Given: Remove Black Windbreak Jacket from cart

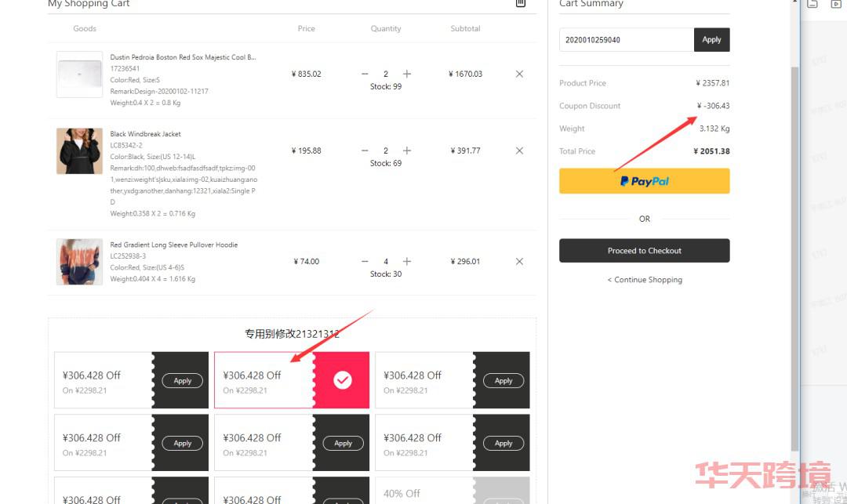Looking at the screenshot, I should click(519, 150).
